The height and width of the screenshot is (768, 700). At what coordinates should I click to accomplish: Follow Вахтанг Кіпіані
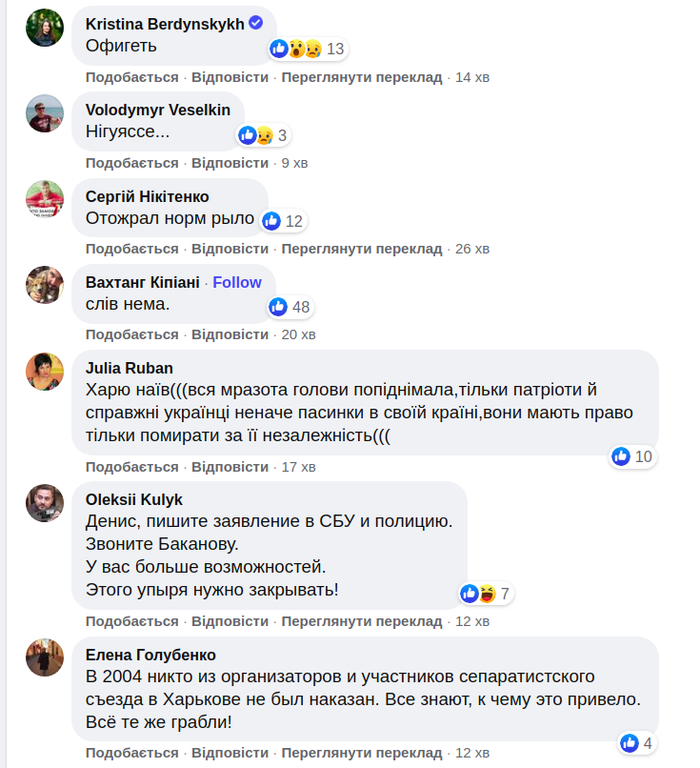point(237,282)
